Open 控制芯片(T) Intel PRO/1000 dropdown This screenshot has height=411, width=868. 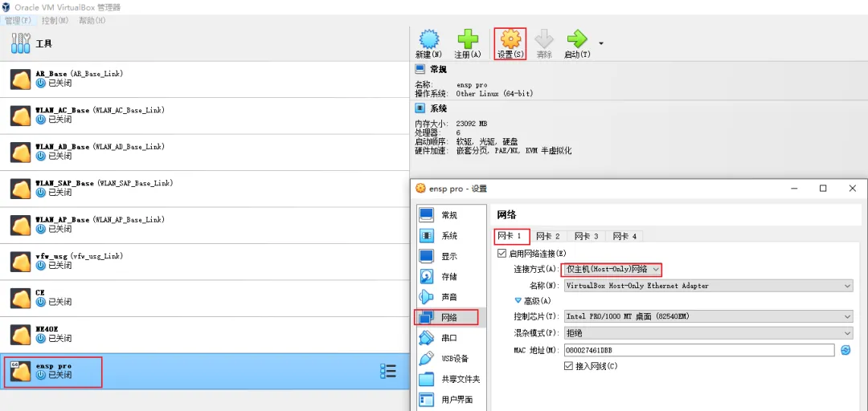[x=708, y=316]
